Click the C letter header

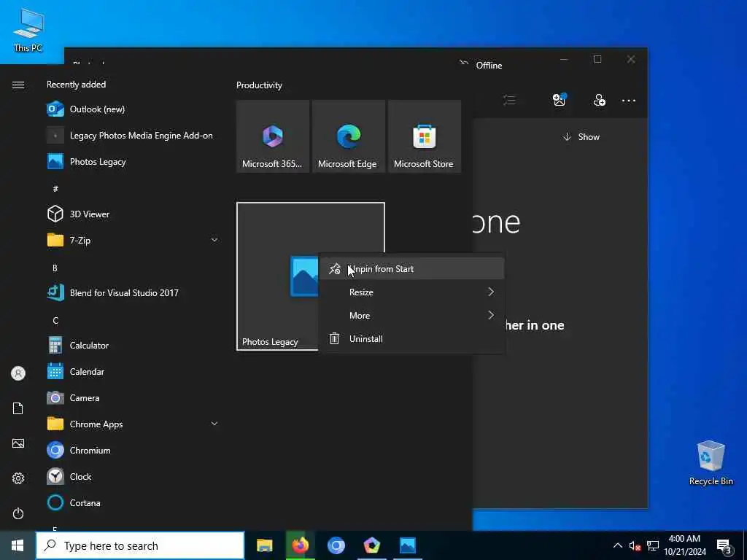[x=55, y=321]
